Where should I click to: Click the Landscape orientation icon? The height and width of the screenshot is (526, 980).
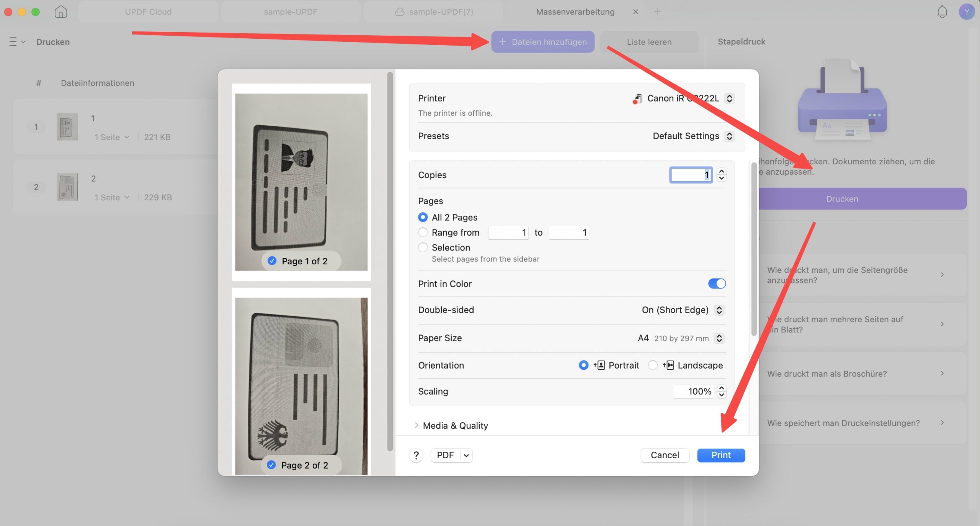(x=668, y=365)
